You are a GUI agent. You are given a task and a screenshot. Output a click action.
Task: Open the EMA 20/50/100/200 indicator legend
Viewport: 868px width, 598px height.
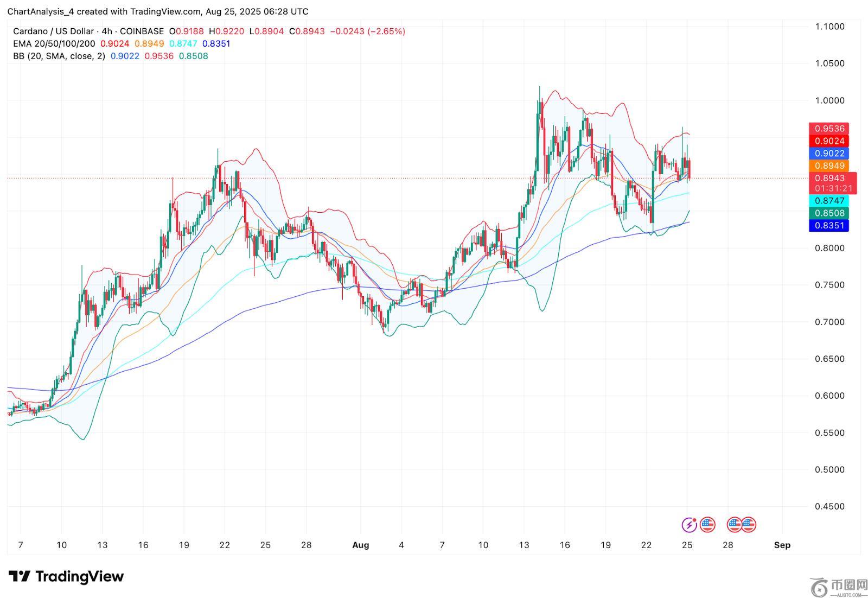coord(54,44)
